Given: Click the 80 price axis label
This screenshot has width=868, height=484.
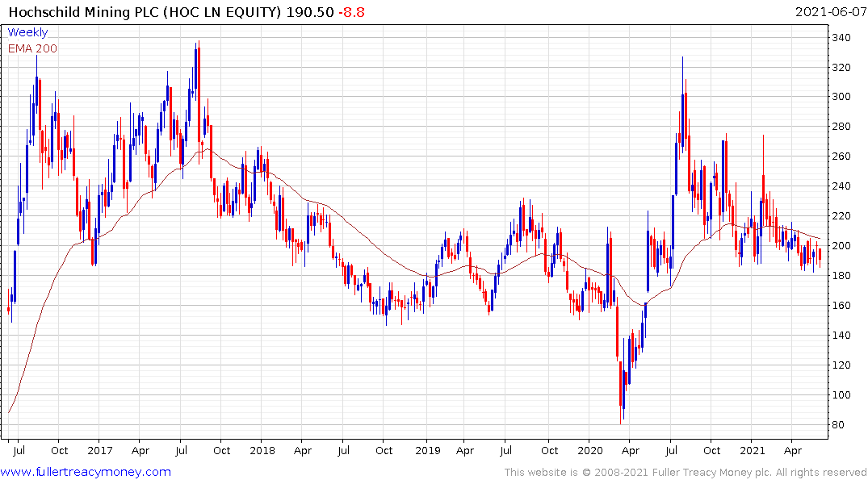Looking at the screenshot, I should 838,425.
